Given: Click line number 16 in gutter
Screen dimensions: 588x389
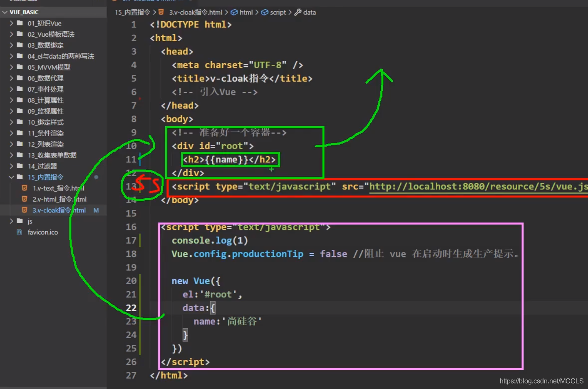Looking at the screenshot, I should click(x=131, y=227).
